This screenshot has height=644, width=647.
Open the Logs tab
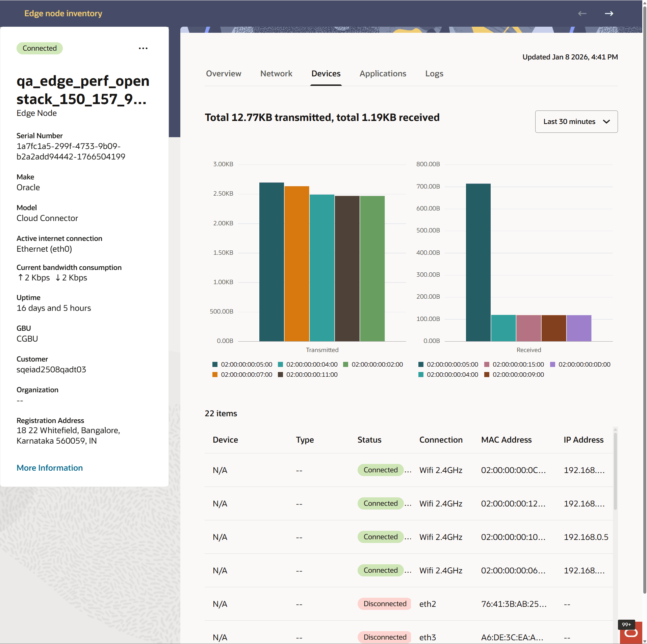(434, 74)
